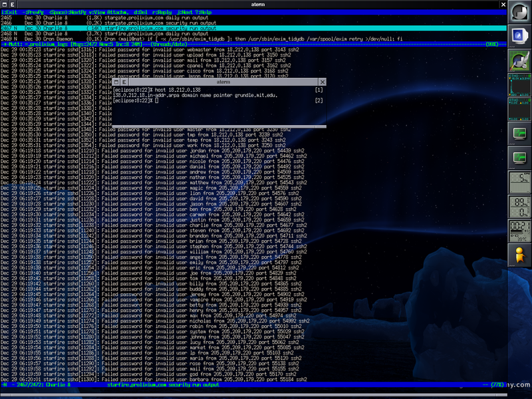Open the upper green-graph monitor dock icon
532x399 pixels.
(x=519, y=134)
